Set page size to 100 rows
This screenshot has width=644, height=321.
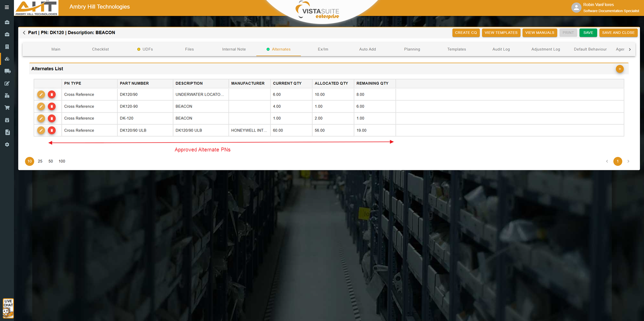[x=62, y=161]
